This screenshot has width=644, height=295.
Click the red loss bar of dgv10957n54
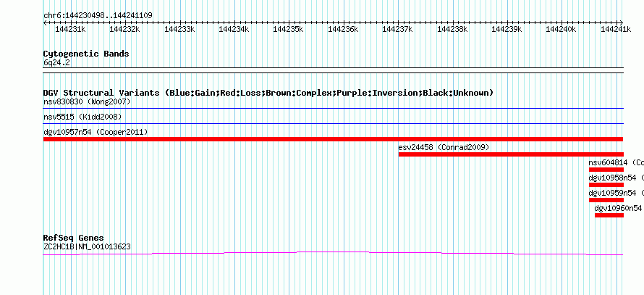click(x=334, y=139)
